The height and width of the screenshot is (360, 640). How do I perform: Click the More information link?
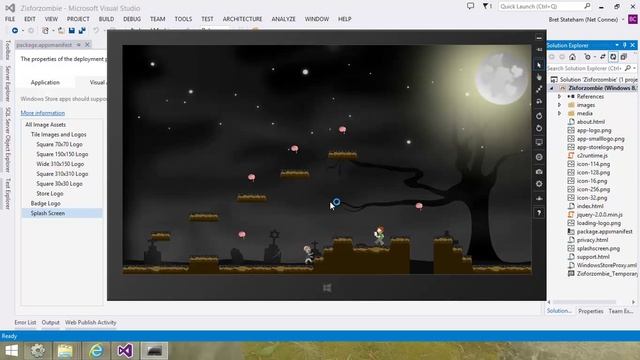42,113
